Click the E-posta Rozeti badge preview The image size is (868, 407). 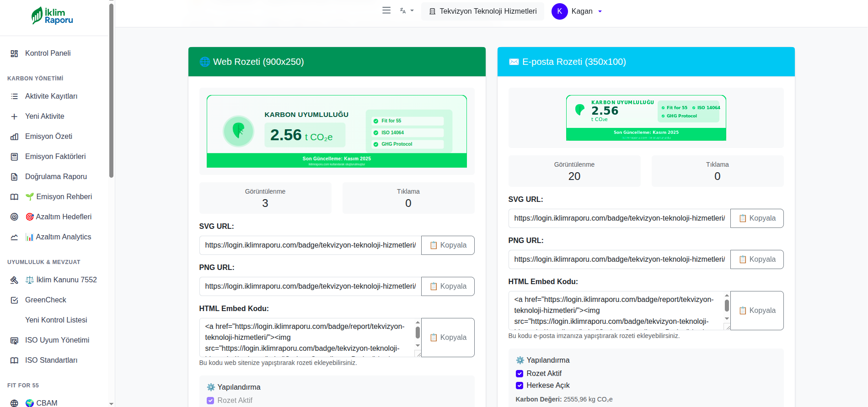point(646,118)
